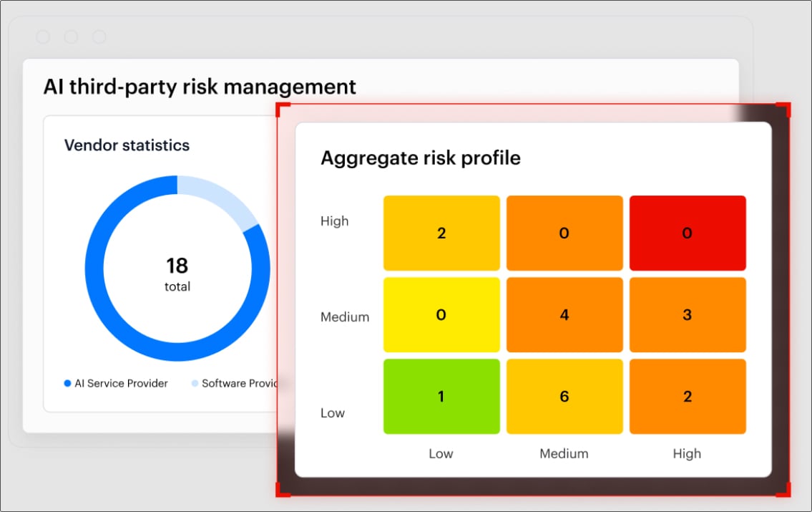Viewport: 812px width, 512px height.
Task: Click the yellow High/Low cell showing 2
Action: (x=441, y=232)
